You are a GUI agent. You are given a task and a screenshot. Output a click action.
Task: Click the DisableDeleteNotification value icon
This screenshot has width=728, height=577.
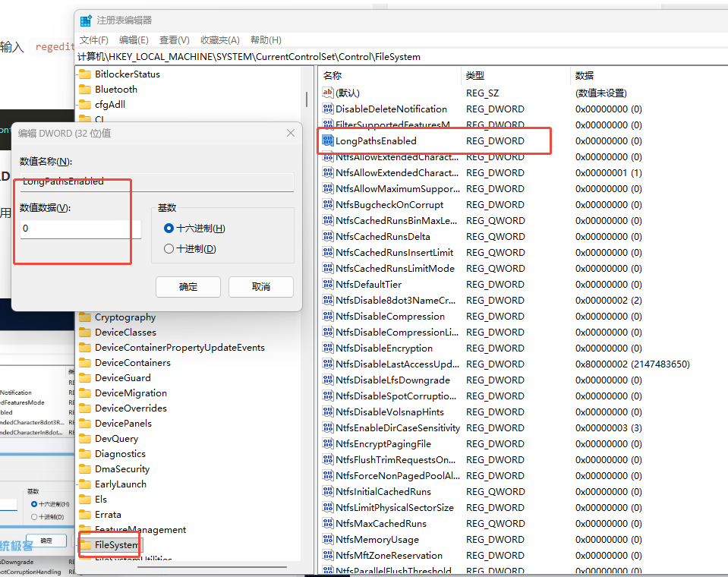(328, 109)
